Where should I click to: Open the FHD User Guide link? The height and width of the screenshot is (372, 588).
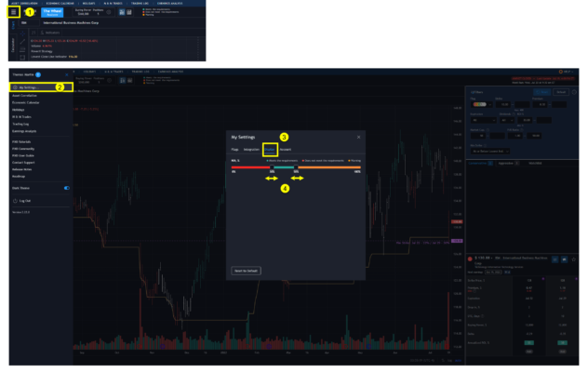[x=24, y=154]
